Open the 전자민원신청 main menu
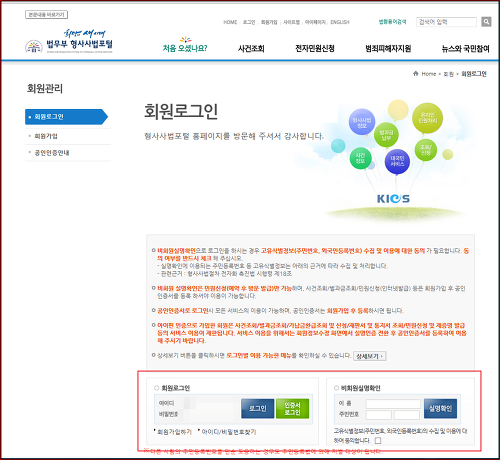Viewport: 500px width, 460px height. [x=315, y=49]
